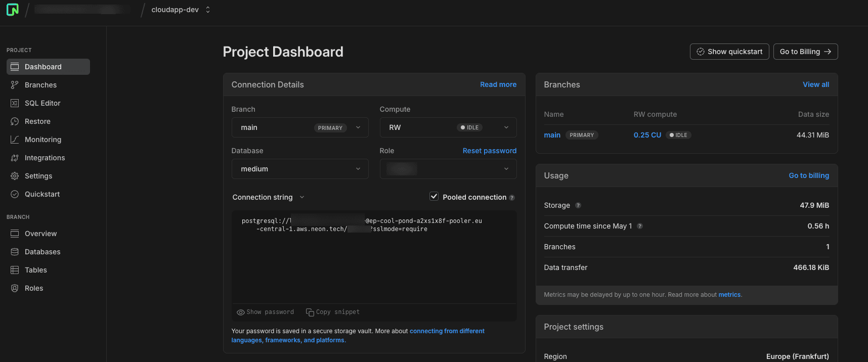This screenshot has width=868, height=362.
Task: Select Roles in the sidebar
Action: (x=34, y=288)
